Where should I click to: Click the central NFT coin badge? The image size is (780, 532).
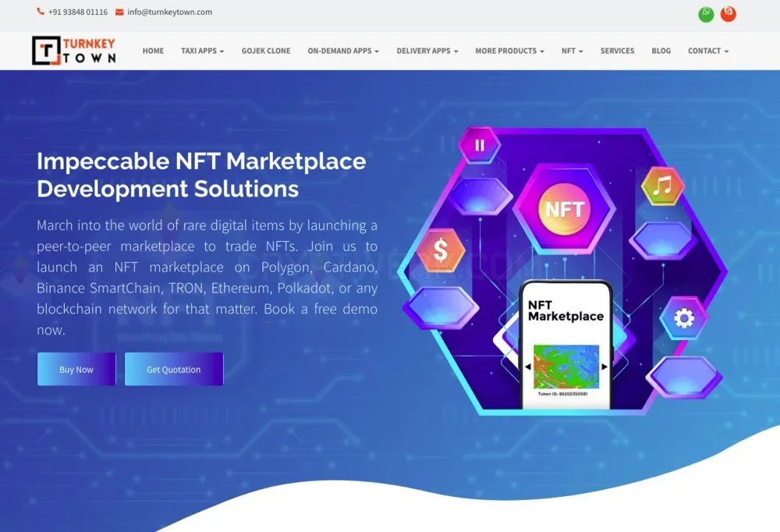tap(565, 209)
